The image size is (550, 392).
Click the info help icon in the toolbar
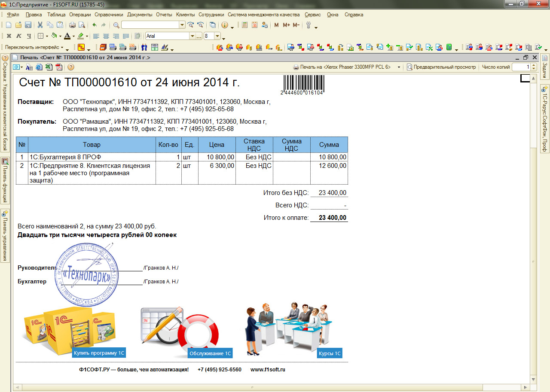224,25
